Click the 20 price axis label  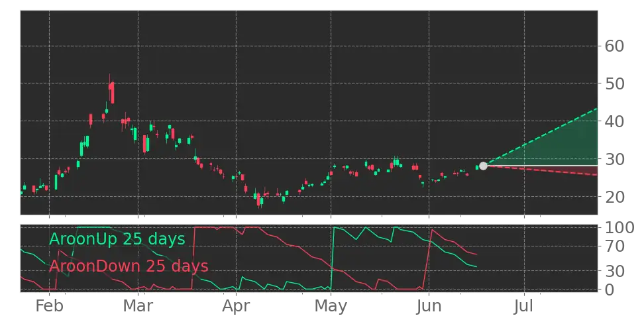(x=614, y=196)
